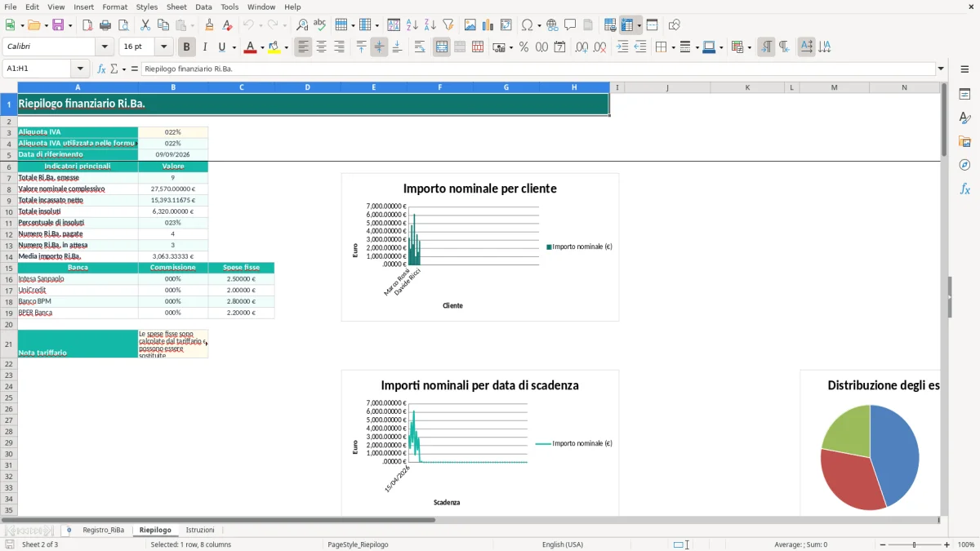
Task: Toggle the AutoFilter funnel icon
Action: [x=448, y=25]
